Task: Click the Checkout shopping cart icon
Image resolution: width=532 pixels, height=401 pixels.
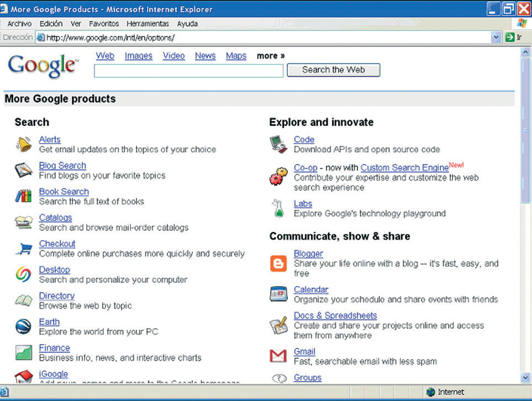Action: click(23, 249)
